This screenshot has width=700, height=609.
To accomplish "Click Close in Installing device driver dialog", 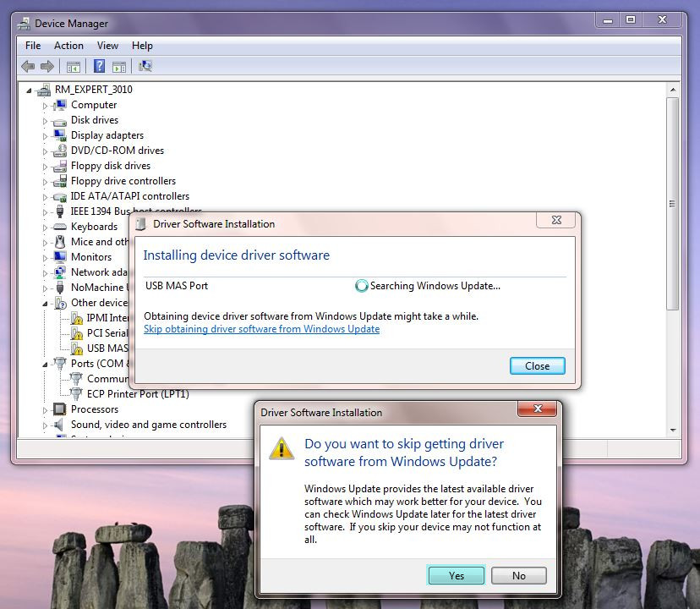I will (538, 366).
